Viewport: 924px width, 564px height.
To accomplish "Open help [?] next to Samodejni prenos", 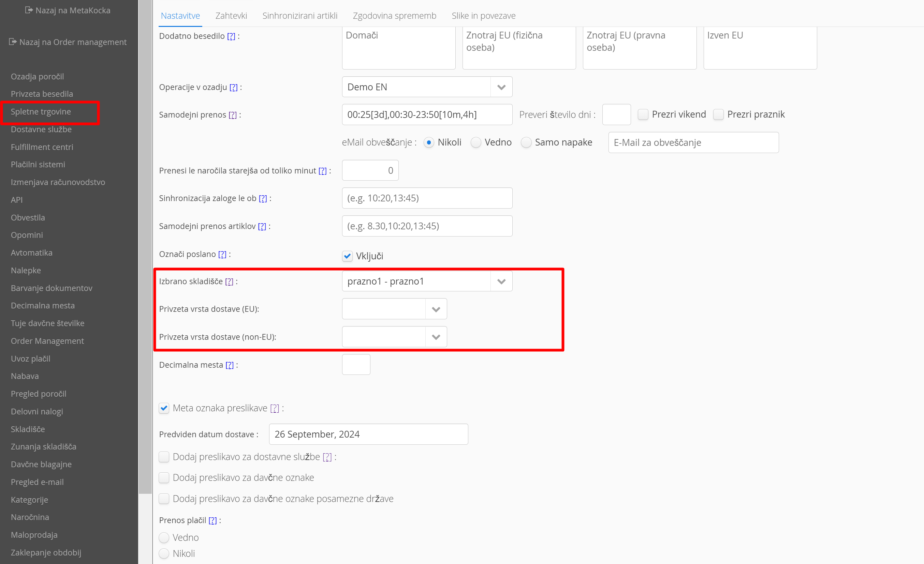I will pos(233,115).
